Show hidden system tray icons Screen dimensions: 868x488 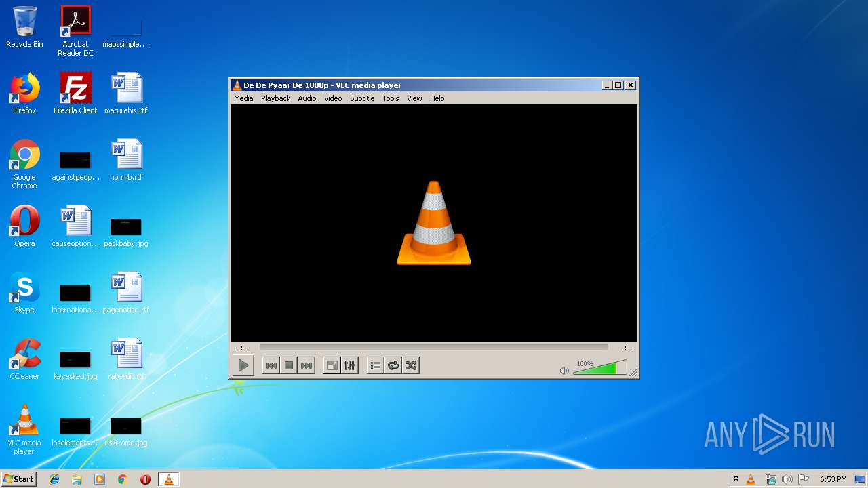(736, 479)
